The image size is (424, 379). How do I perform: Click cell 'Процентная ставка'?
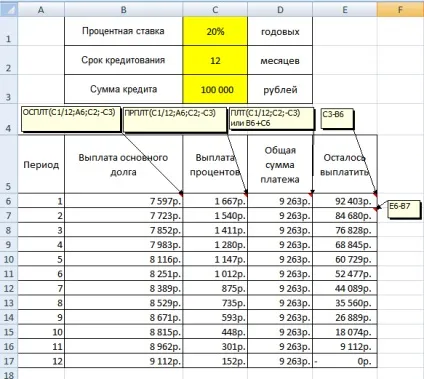click(123, 31)
